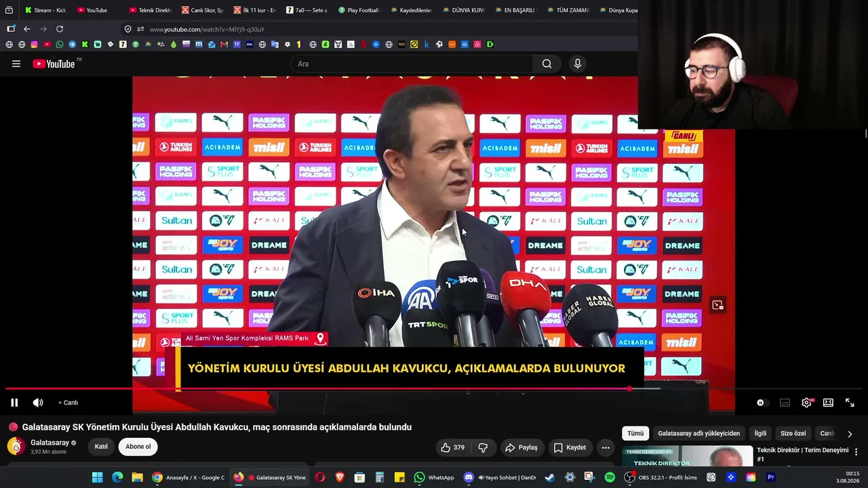Open Edge from the taskbar

pos(117,477)
